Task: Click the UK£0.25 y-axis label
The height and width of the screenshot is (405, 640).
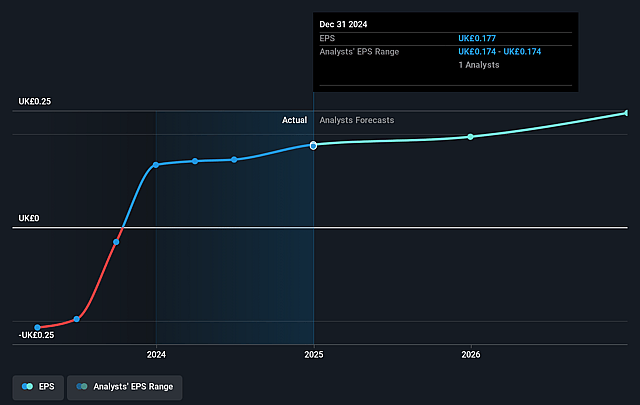Action: (x=35, y=101)
